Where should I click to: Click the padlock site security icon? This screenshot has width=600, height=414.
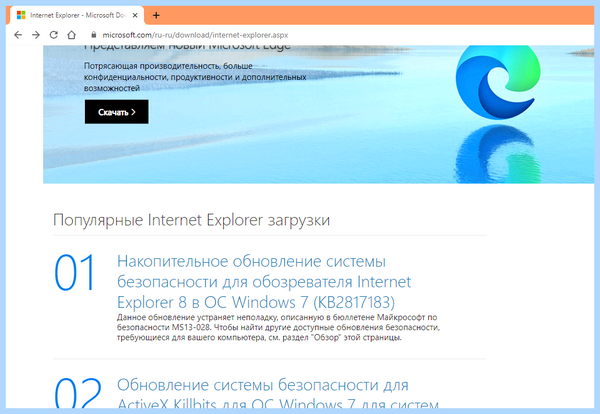click(x=94, y=35)
